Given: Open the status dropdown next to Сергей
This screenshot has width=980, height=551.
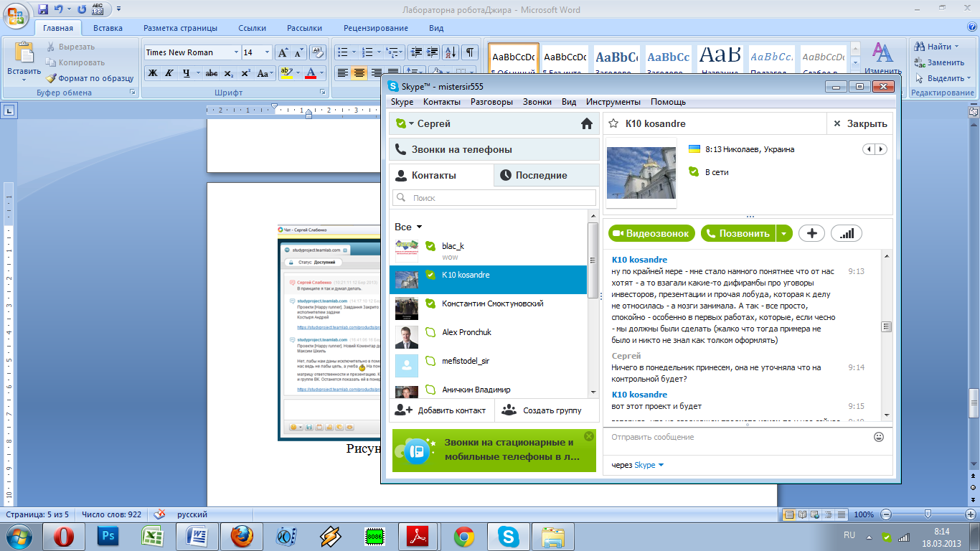Looking at the screenshot, I should pyautogui.click(x=412, y=124).
